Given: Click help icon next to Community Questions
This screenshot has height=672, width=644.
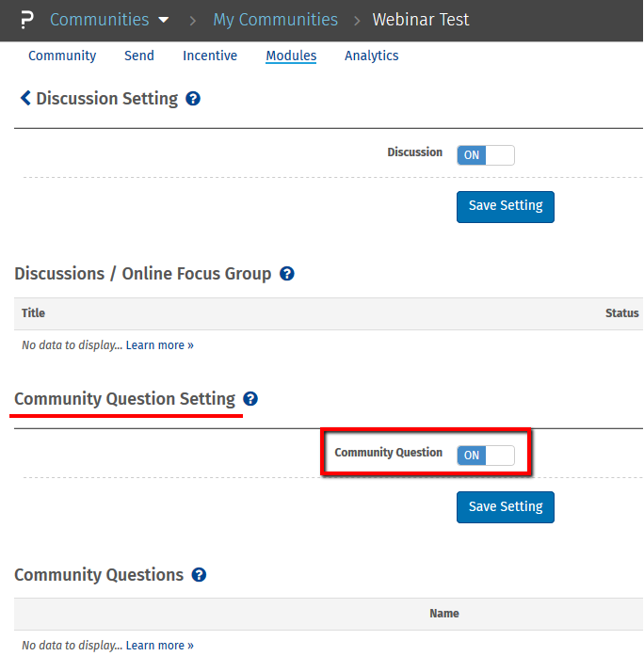Looking at the screenshot, I should 199,575.
